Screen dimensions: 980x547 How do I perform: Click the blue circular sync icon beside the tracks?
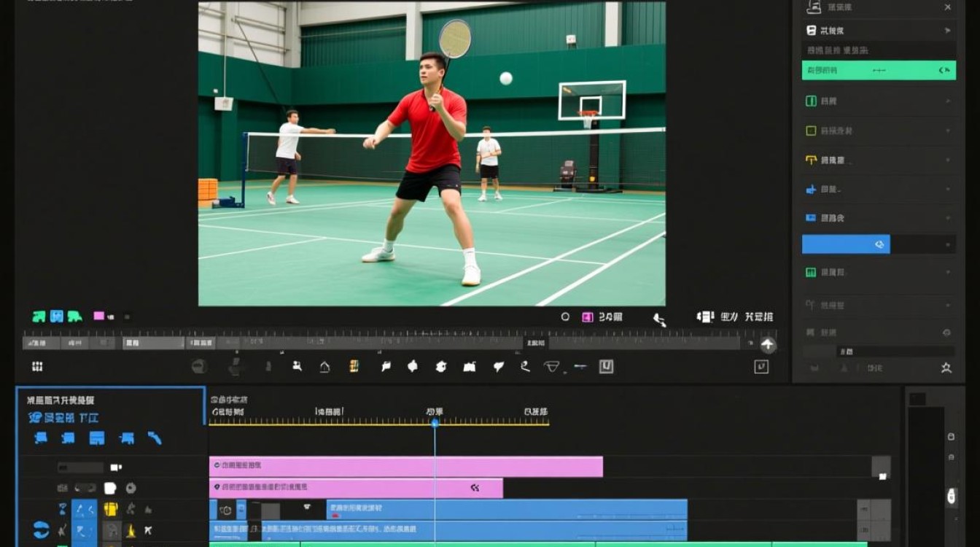point(42,530)
